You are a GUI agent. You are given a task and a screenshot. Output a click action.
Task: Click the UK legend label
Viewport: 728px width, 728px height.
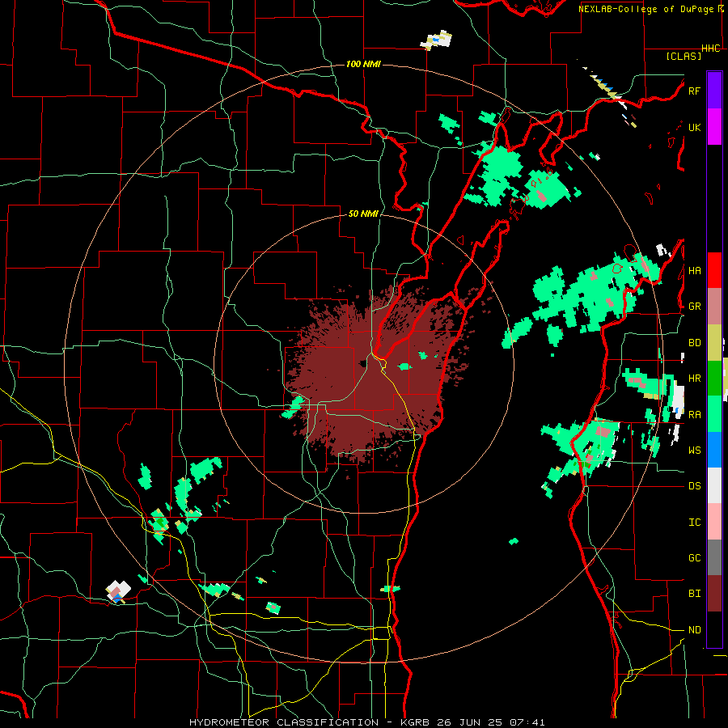pyautogui.click(x=695, y=127)
